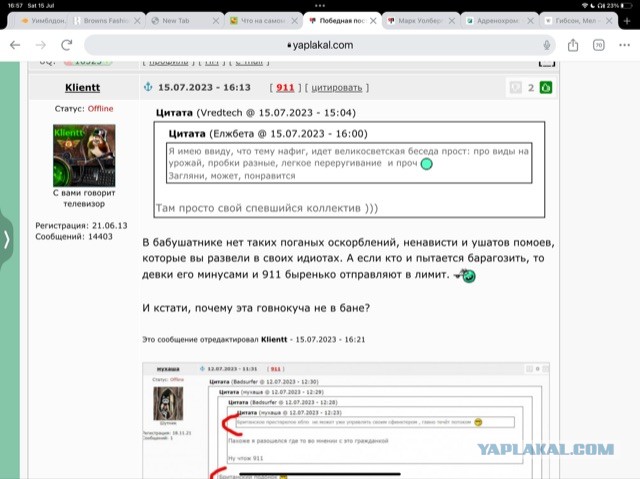The image size is (640, 479).
Task: Close the 'Адренохром' tab
Action: (x=530, y=21)
